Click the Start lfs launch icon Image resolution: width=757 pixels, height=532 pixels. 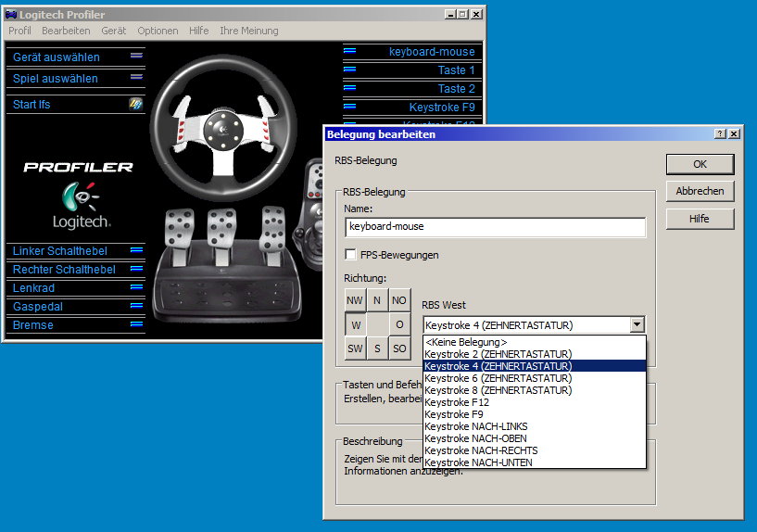(x=135, y=104)
